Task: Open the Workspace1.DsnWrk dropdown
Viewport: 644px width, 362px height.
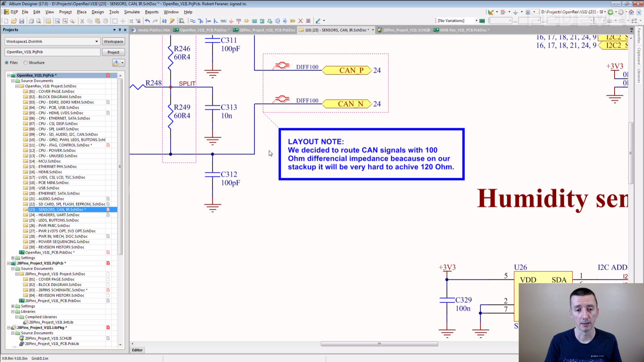Action: pyautogui.click(x=97, y=42)
